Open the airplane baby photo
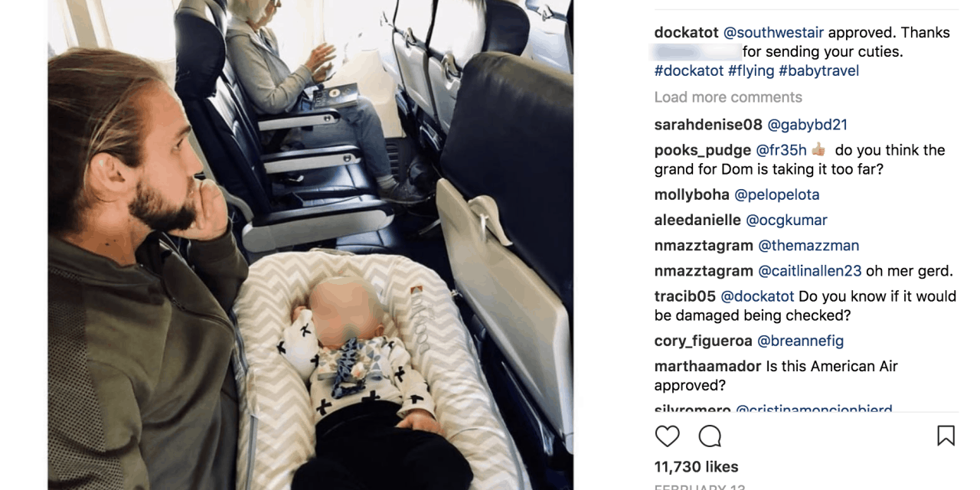This screenshot has height=490, width=980. point(310,245)
